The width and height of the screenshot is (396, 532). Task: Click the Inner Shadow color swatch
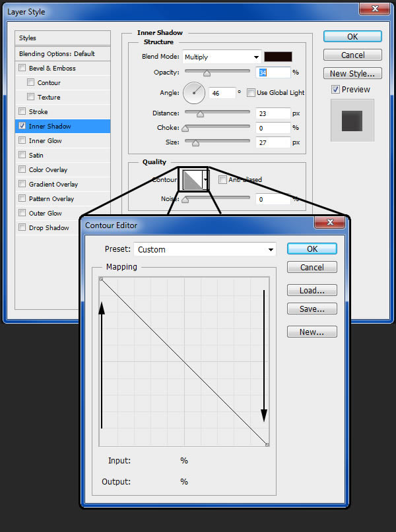278,57
